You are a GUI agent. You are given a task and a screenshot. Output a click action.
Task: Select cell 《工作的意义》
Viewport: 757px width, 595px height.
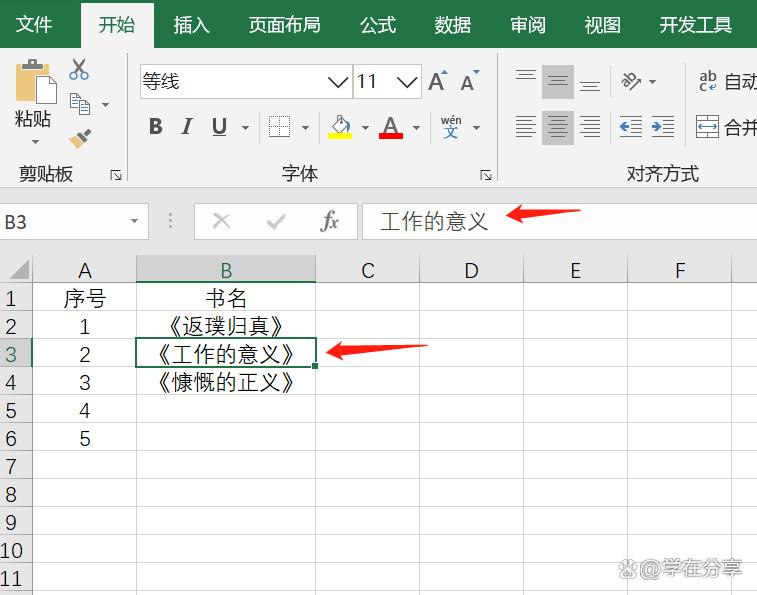point(226,354)
